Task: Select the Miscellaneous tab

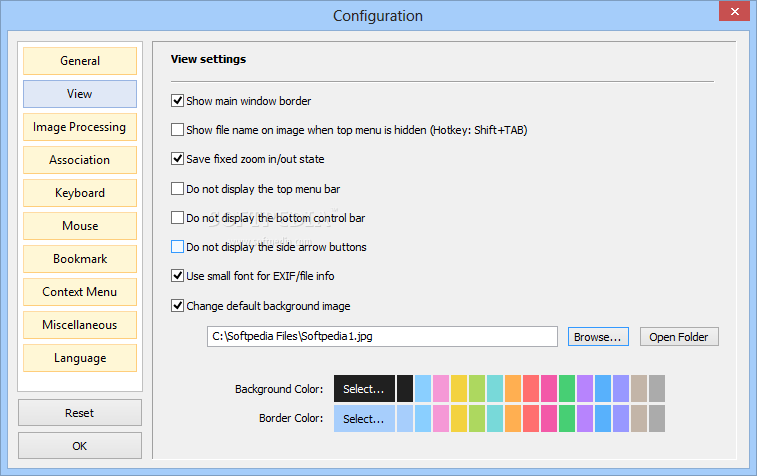Action: coord(80,325)
